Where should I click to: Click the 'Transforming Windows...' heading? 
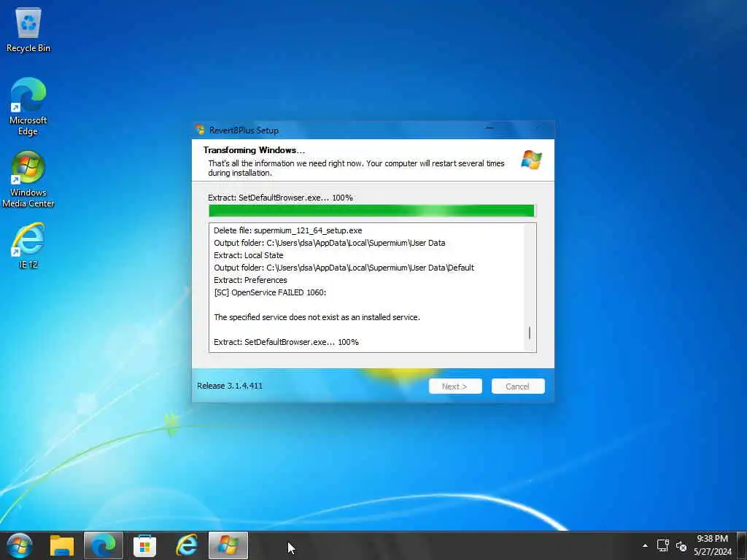254,150
